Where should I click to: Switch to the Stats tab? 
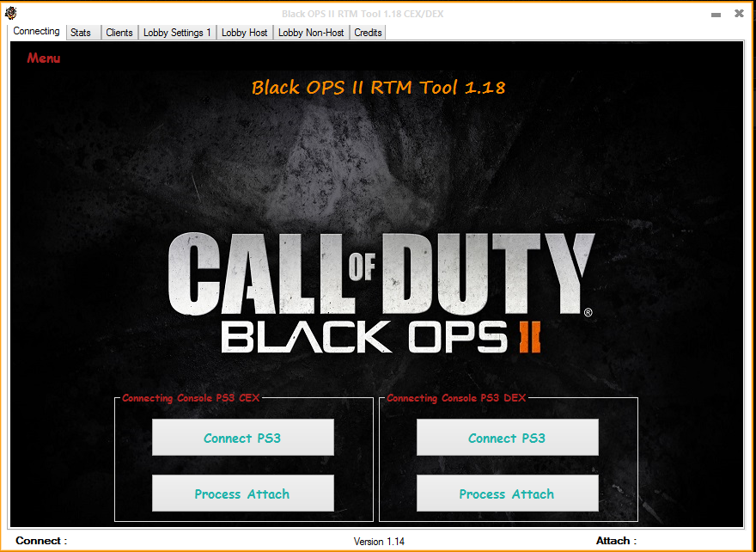(x=83, y=33)
